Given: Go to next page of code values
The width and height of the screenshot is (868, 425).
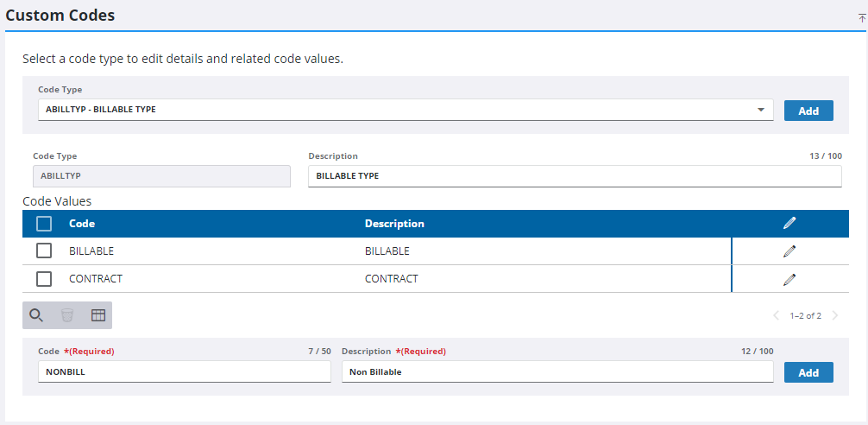Looking at the screenshot, I should [x=835, y=316].
